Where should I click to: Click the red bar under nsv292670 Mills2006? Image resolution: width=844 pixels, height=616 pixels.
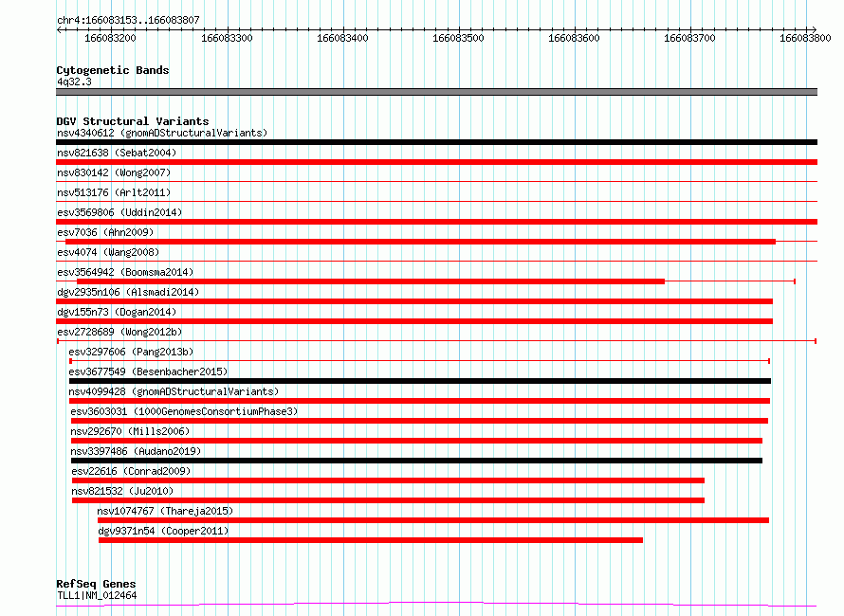pos(416,441)
